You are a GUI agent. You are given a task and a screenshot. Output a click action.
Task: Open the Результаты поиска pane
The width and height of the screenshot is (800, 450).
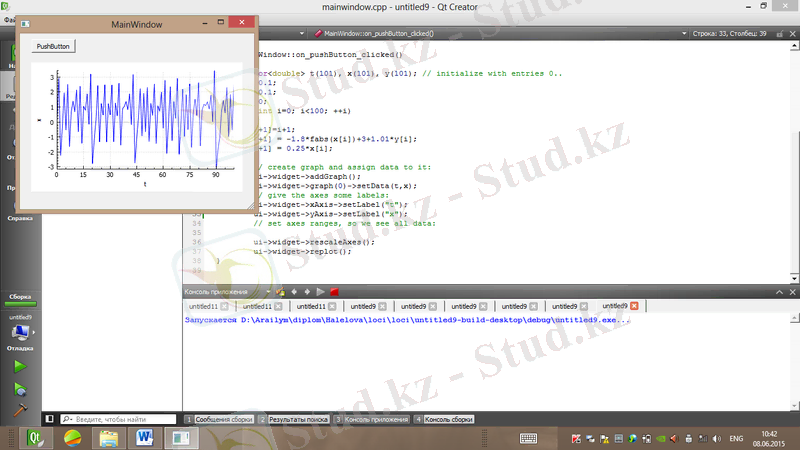click(294, 419)
